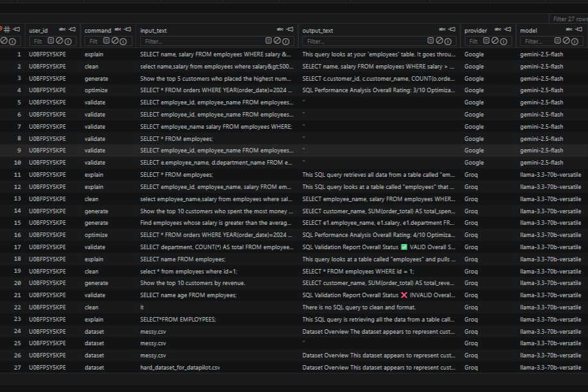
Task: Click 'Show the top 10 customers by revenue.' cell
Action: (193, 283)
